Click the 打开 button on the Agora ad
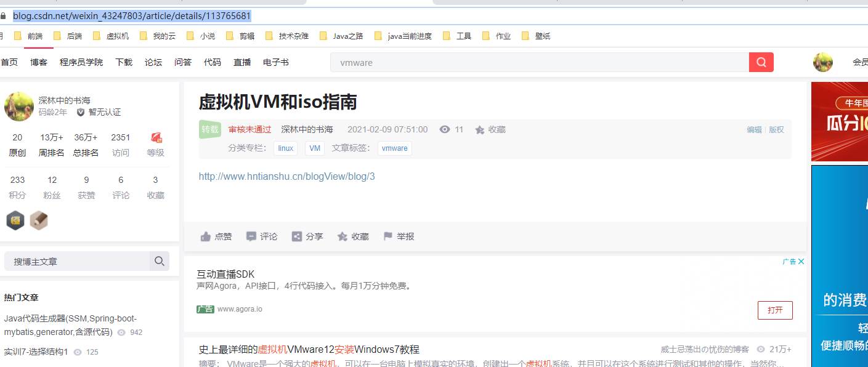 (775, 310)
